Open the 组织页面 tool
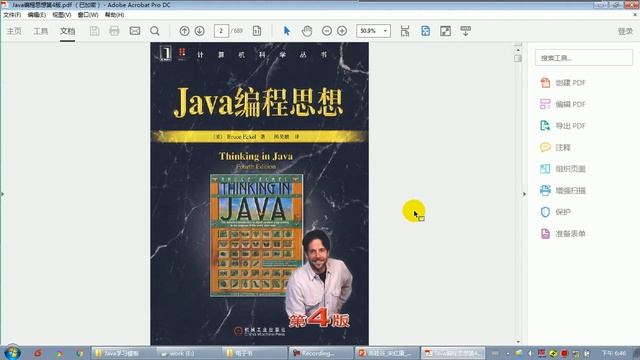Image resolution: width=640 pixels, height=360 pixels. click(x=563, y=169)
